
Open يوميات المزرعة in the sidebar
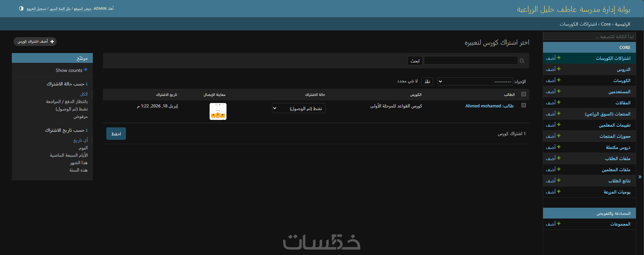pyautogui.click(x=617, y=192)
